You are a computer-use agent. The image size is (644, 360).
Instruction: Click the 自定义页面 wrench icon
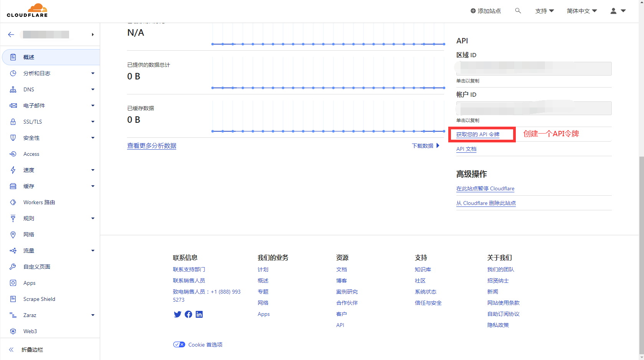coord(13,267)
